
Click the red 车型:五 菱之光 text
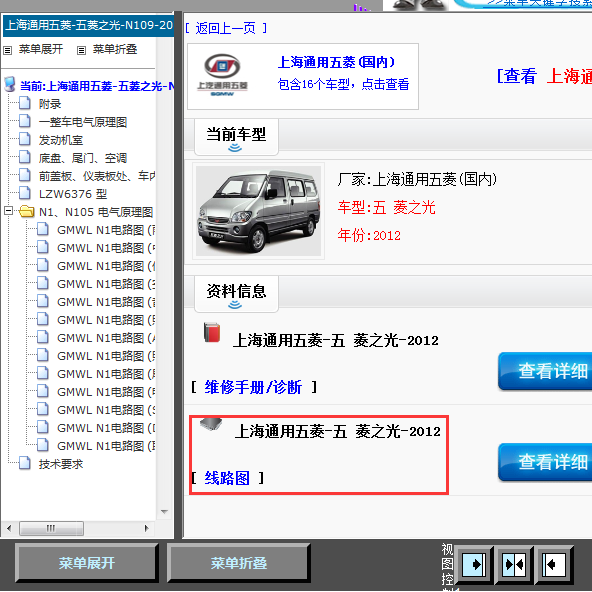point(387,207)
